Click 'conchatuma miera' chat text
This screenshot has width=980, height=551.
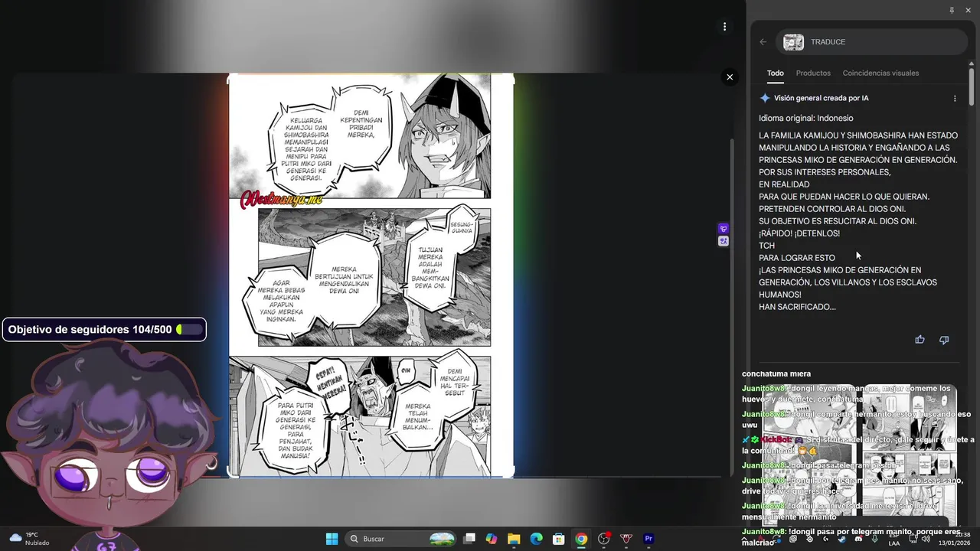tap(776, 373)
